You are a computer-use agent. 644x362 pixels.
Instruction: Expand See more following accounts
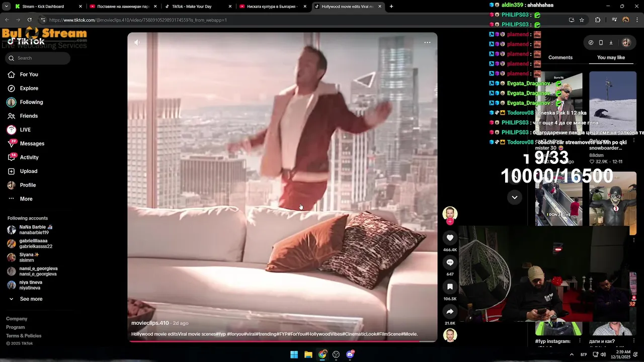[31, 299]
